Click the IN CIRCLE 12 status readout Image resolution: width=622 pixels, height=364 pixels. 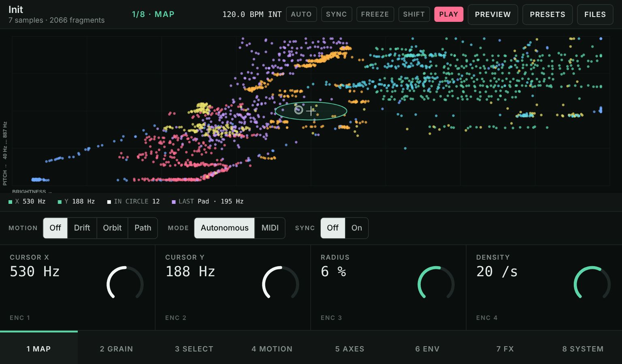pyautogui.click(x=133, y=201)
